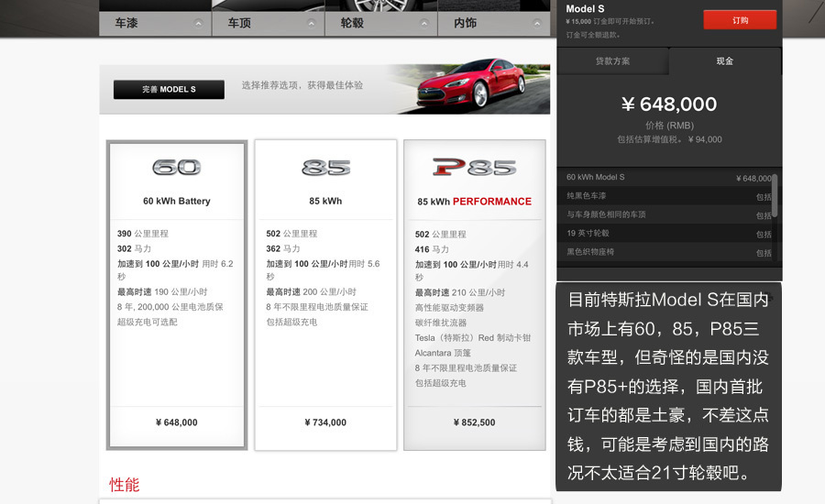Click the Alcantara 顶篷 feature line
825x504 pixels.
[x=443, y=353]
